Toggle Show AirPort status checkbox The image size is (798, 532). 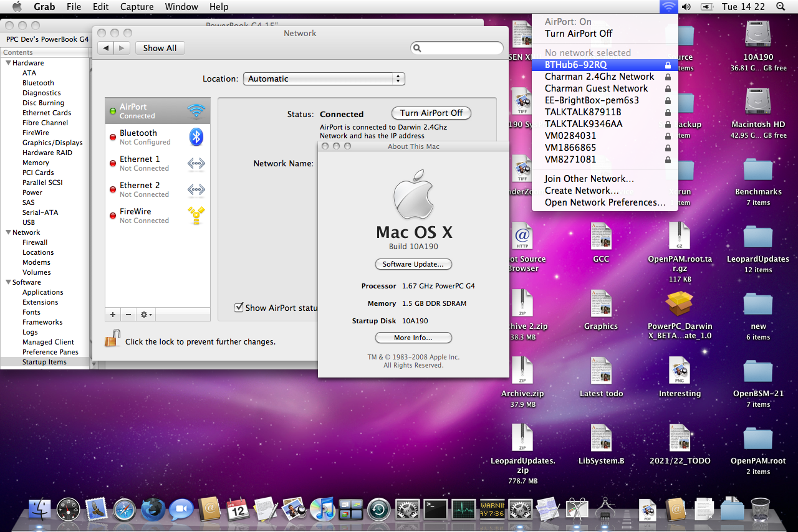[238, 307]
